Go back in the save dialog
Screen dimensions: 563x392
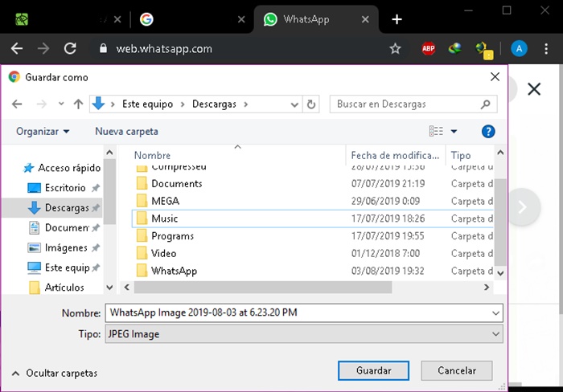17,104
